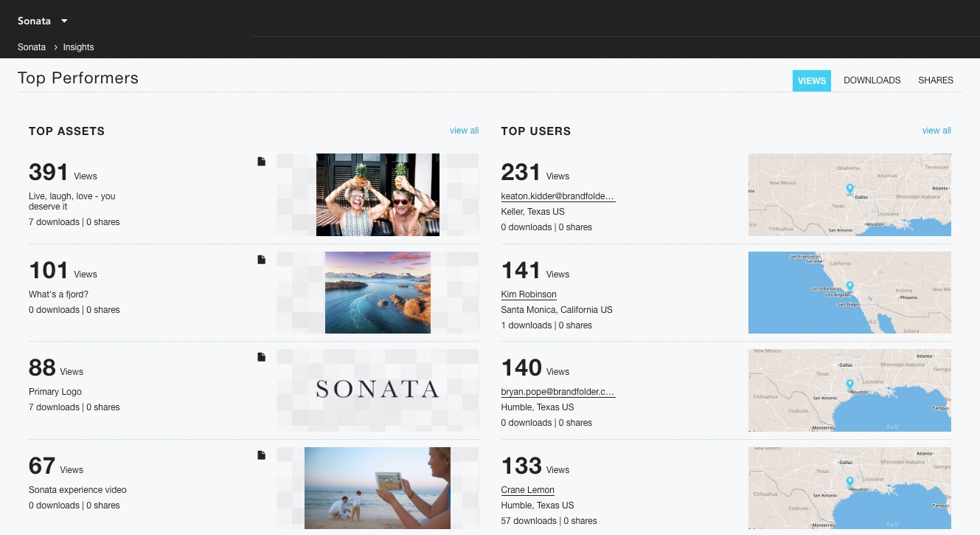Switch to the VIEWS tab
The image size is (980, 535).
(x=812, y=80)
